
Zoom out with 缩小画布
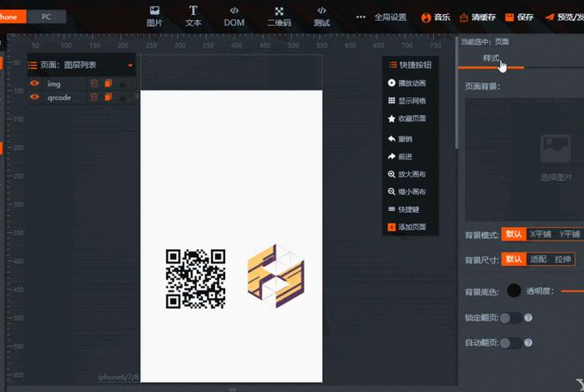tap(407, 191)
